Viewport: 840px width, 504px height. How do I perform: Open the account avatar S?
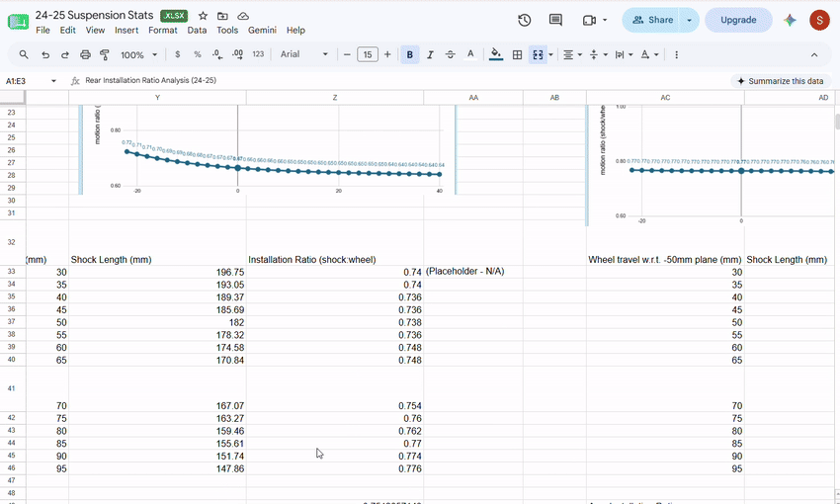coord(819,21)
